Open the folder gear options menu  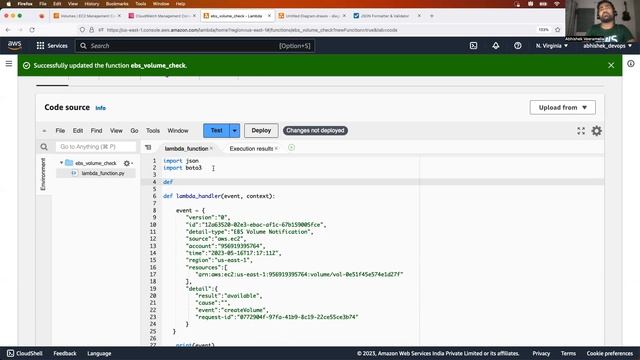(128, 163)
